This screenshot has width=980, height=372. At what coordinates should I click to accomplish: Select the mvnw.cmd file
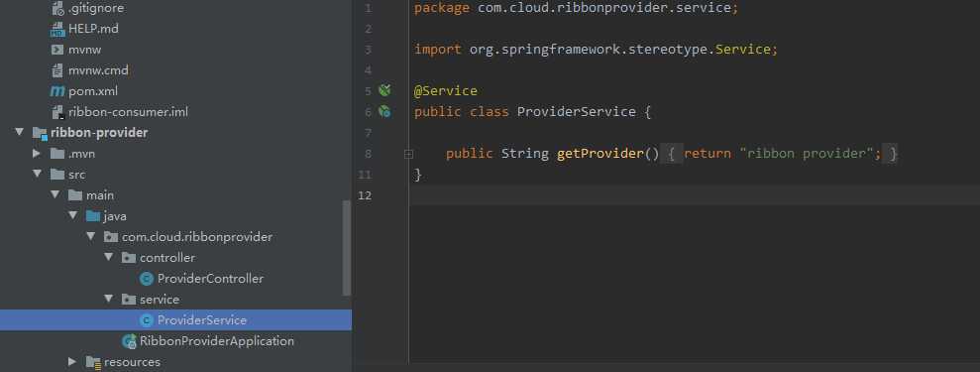tap(98, 70)
